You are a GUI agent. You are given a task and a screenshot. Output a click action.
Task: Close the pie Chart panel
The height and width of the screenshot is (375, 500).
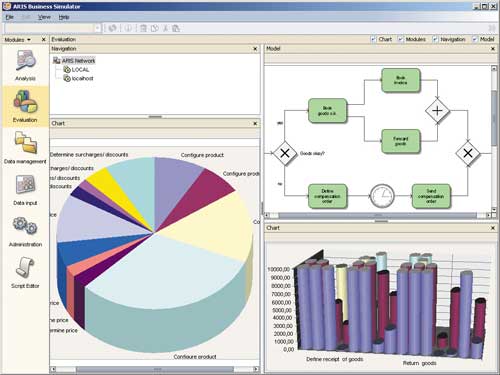(255, 123)
